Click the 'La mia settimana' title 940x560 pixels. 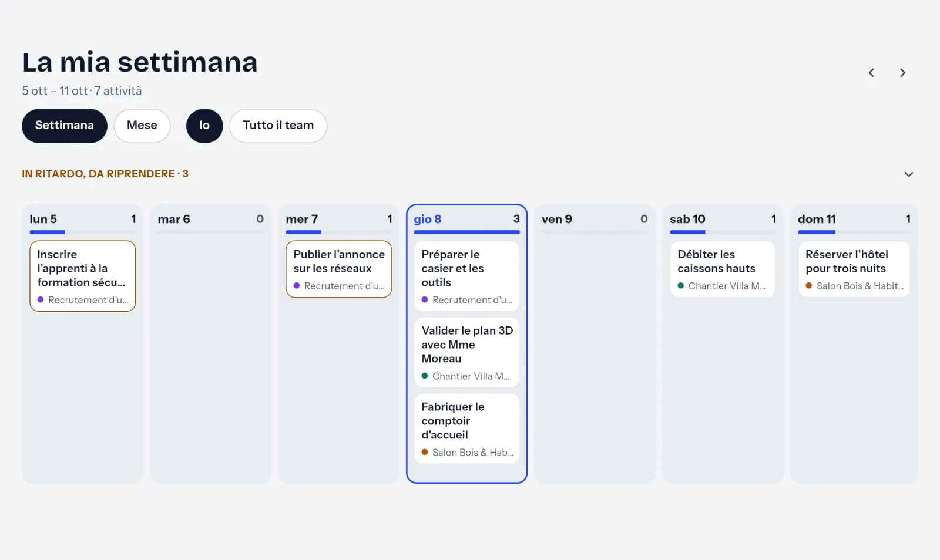[x=140, y=62]
